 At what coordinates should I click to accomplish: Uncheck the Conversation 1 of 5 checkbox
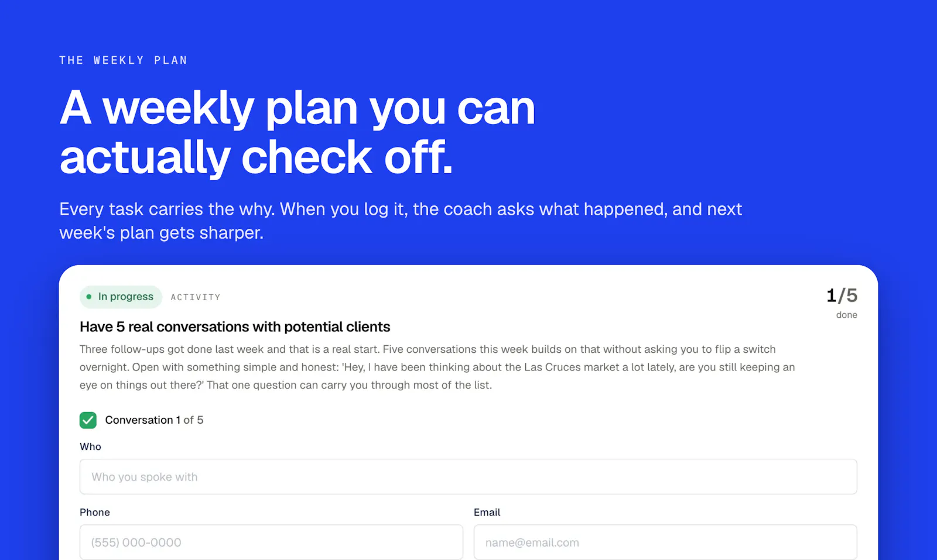(x=88, y=420)
